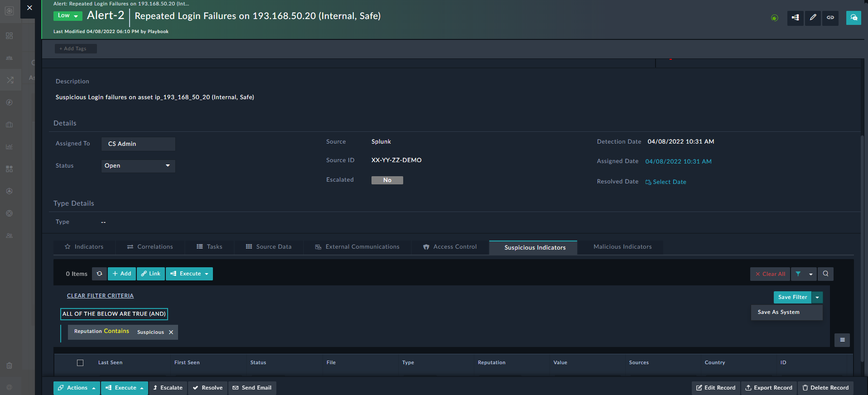Viewport: 868px width, 395px height.
Task: Click the line chart icon in sidebar
Action: (10, 147)
